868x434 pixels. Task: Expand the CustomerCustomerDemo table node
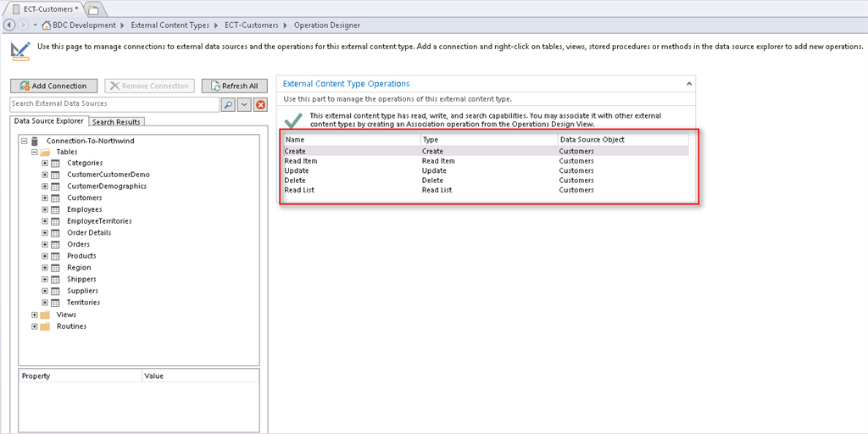coord(45,175)
